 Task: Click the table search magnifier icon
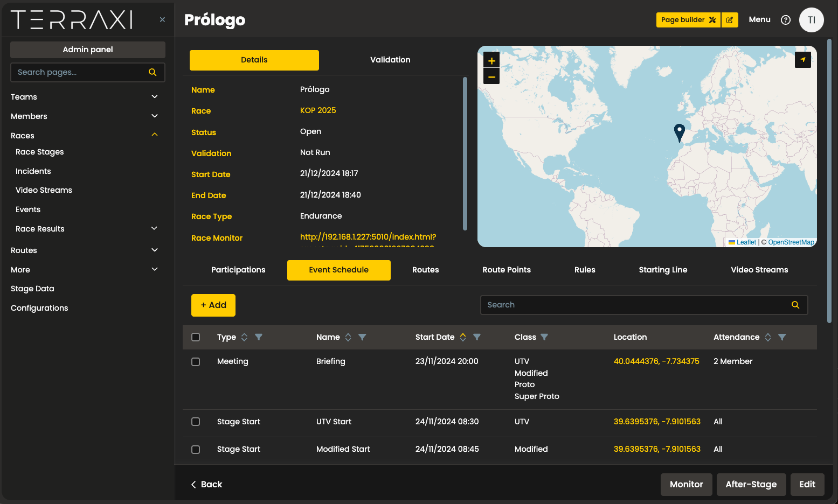[x=795, y=305]
